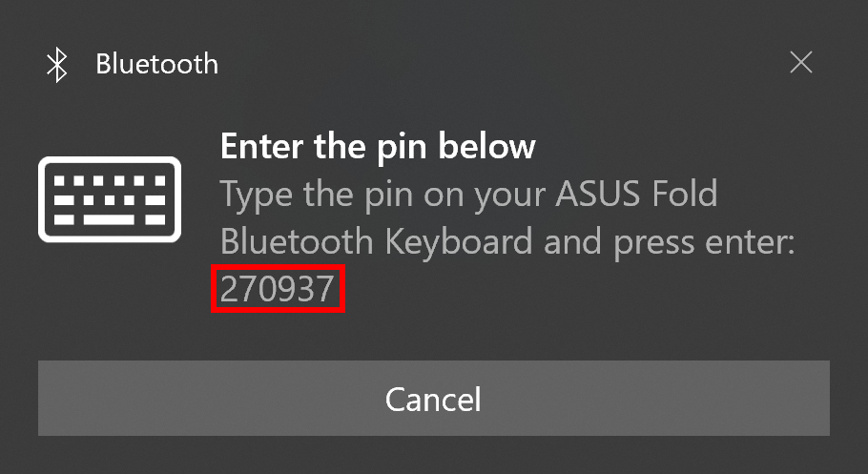The width and height of the screenshot is (868, 474).
Task: Click the top key row of keyboard icon
Action: (x=110, y=180)
